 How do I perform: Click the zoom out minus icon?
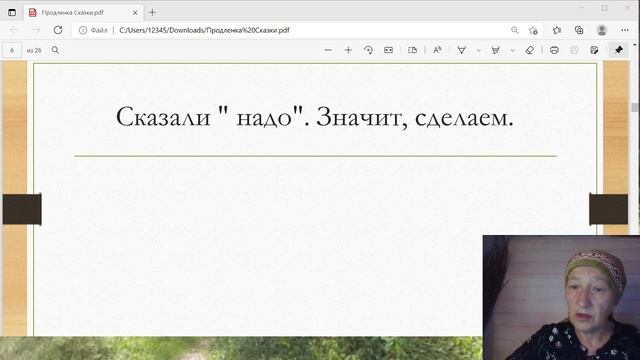pos(328,50)
